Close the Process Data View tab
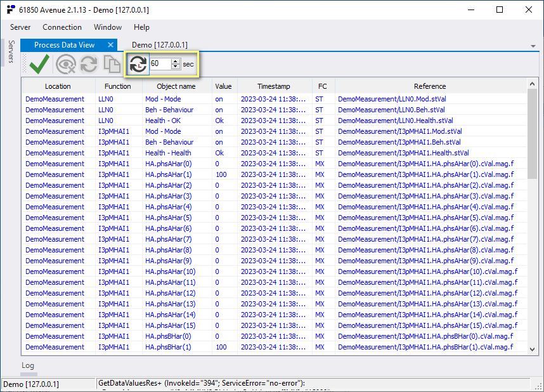Viewport: 544px width, 392px height. pos(110,45)
